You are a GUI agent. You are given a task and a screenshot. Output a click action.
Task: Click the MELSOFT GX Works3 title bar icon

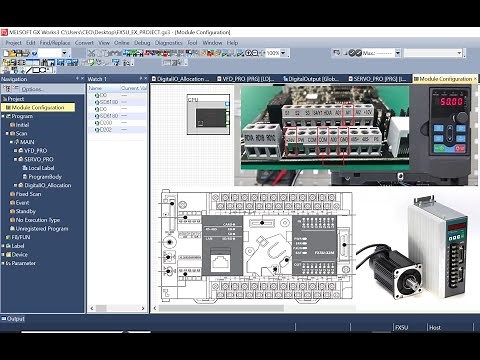coord(4,32)
